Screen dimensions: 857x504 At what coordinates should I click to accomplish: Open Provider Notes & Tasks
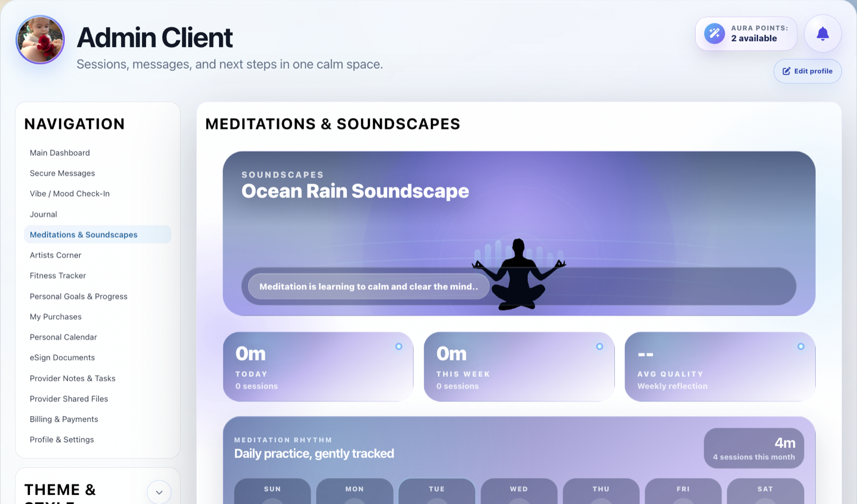tap(97, 378)
